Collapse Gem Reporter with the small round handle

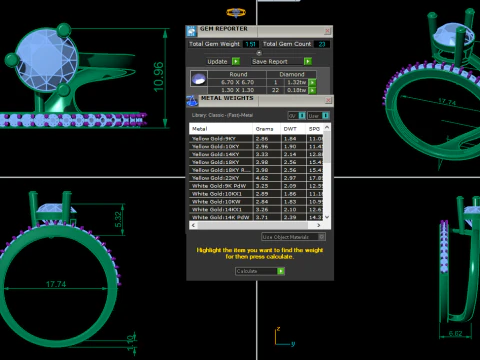(x=259, y=53)
